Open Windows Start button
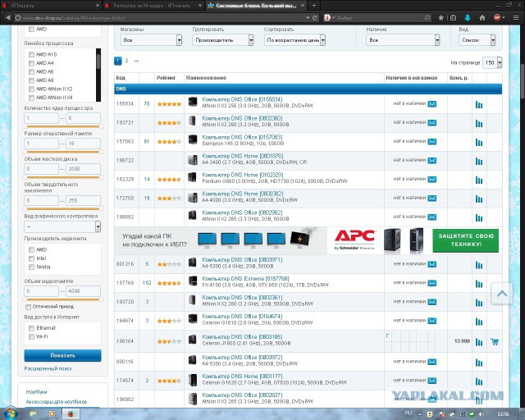 pyautogui.click(x=11, y=413)
